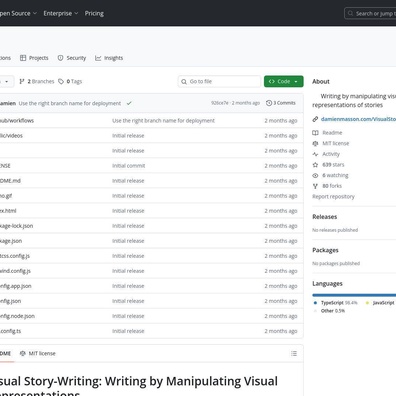Click the Go to file search field
This screenshot has width=396, height=396.
(219, 81)
